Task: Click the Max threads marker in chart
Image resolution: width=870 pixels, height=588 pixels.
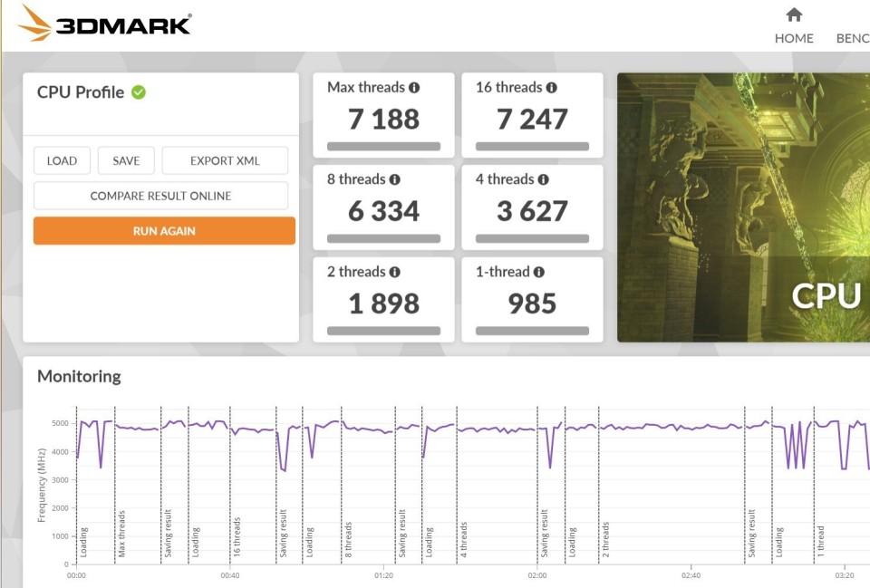Action: pos(121,534)
